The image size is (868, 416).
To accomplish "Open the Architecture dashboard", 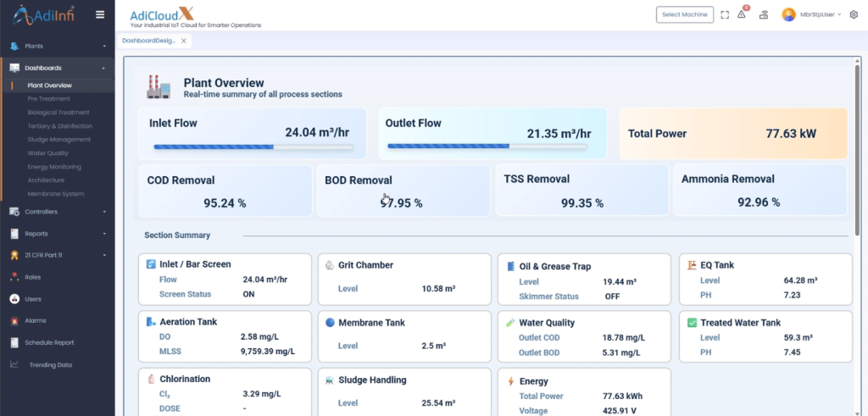I will pos(46,180).
